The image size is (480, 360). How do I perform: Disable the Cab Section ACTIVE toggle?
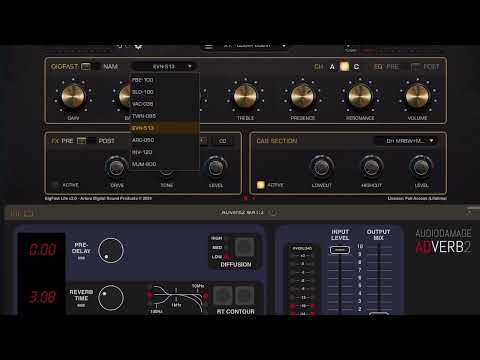(x=261, y=185)
